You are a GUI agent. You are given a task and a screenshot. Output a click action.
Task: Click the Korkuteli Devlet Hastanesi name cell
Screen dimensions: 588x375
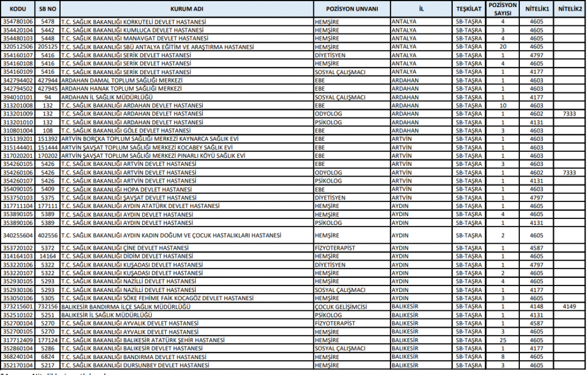[187, 22]
